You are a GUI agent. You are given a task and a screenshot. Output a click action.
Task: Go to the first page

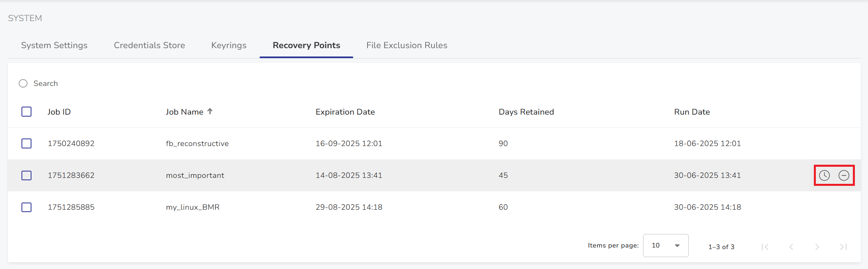pos(765,247)
